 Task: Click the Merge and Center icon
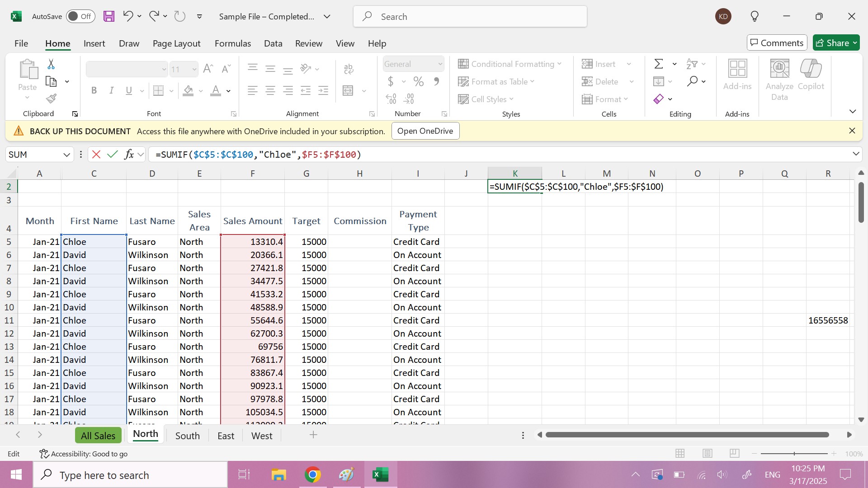(x=348, y=91)
